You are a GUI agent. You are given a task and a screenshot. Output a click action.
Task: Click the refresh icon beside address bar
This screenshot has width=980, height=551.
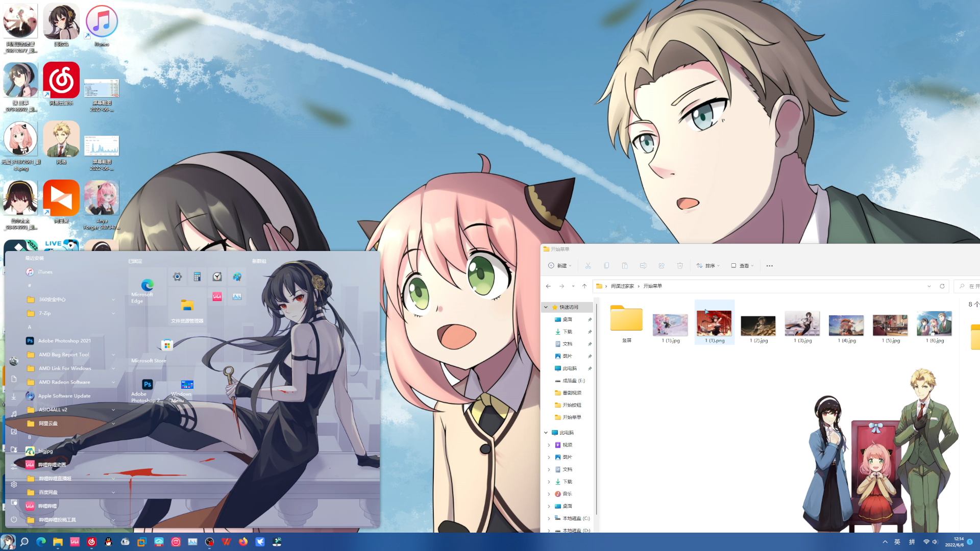point(942,286)
